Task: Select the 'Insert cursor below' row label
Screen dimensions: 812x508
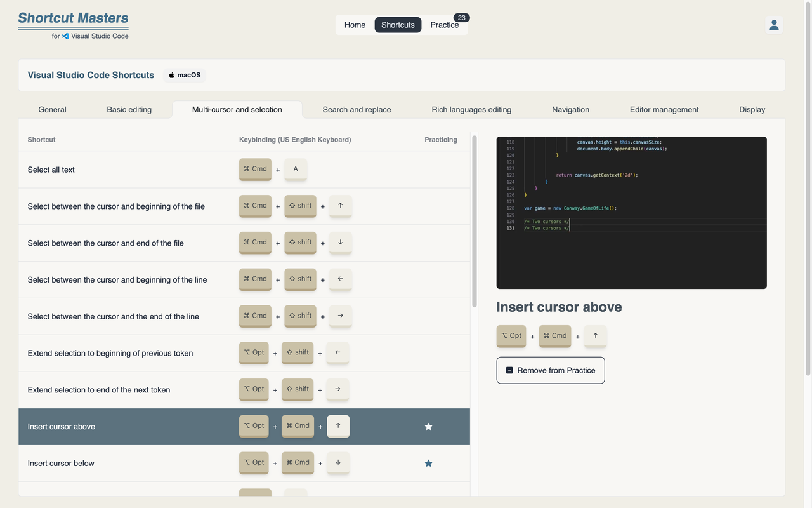Action: [61, 464]
